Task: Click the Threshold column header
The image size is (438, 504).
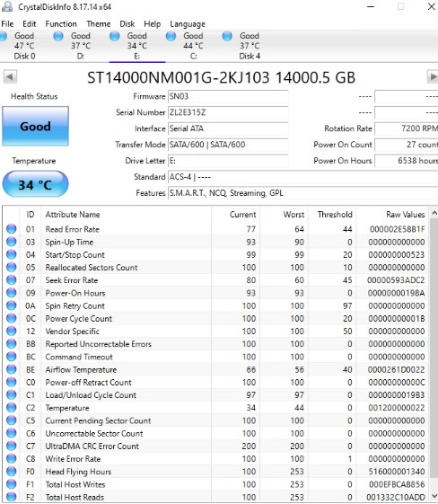Action: [332, 215]
